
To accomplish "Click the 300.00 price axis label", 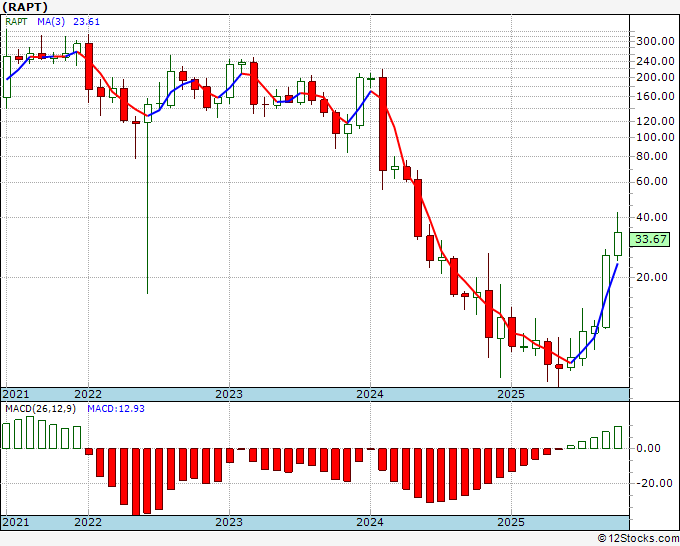I will (655, 41).
